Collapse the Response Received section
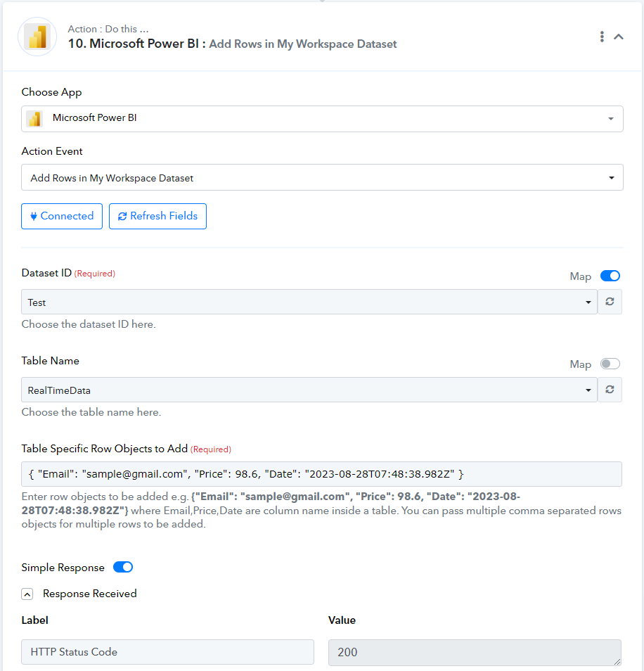This screenshot has width=644, height=671. 27,594
